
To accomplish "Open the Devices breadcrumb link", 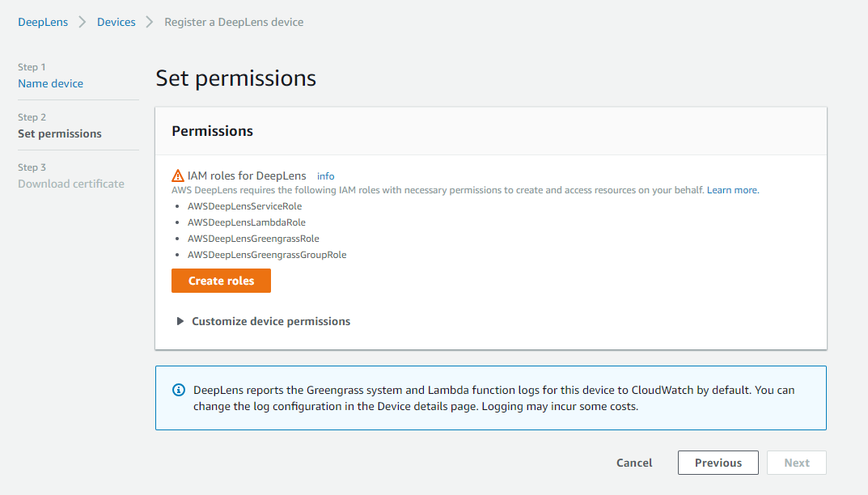I will coord(116,22).
